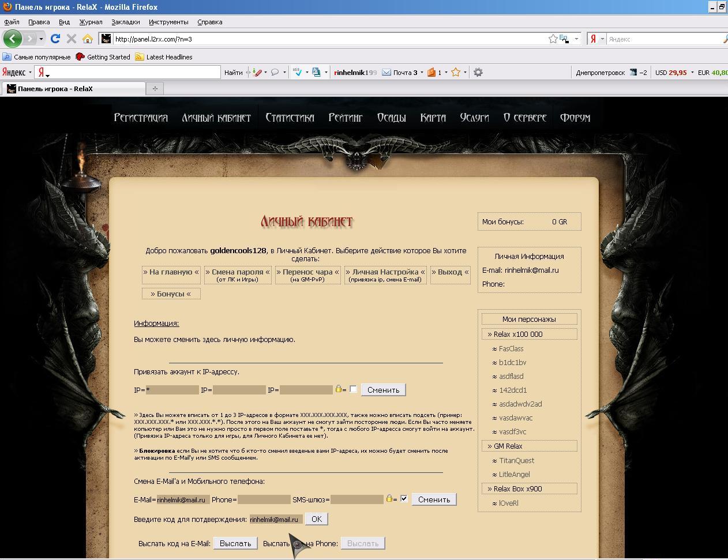Select the 'Панель игрока - RelaX' tab
This screenshot has height=560, width=728.
coord(74,89)
